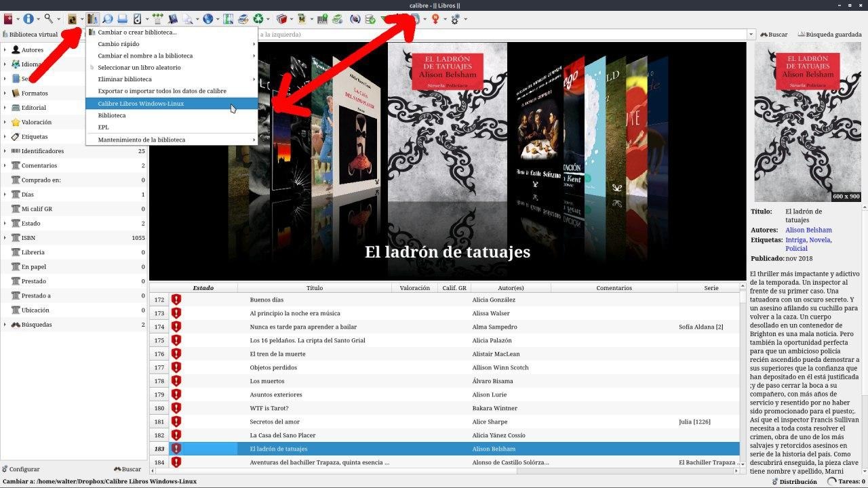
Task: Open the Alison Belsham author link
Action: click(x=809, y=230)
